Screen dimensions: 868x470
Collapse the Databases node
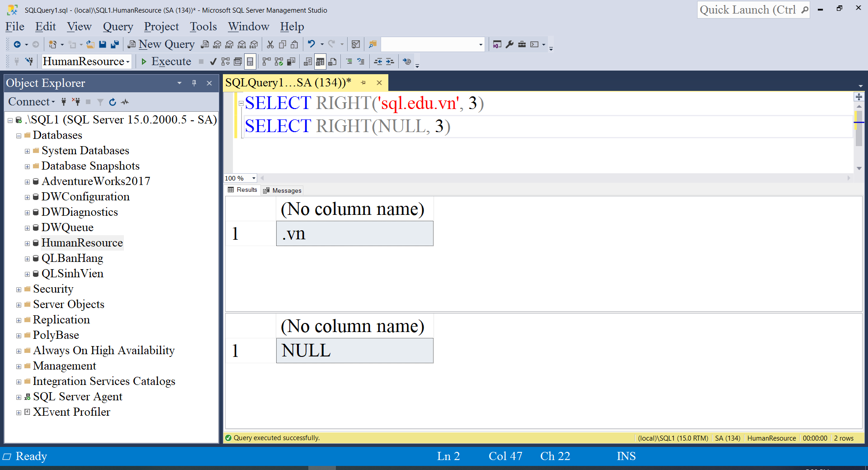click(x=19, y=135)
